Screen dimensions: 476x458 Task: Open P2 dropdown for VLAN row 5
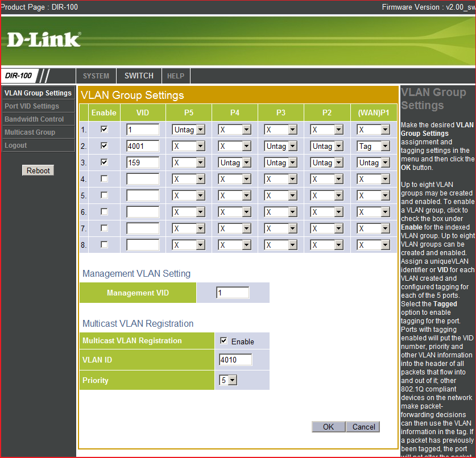click(326, 196)
